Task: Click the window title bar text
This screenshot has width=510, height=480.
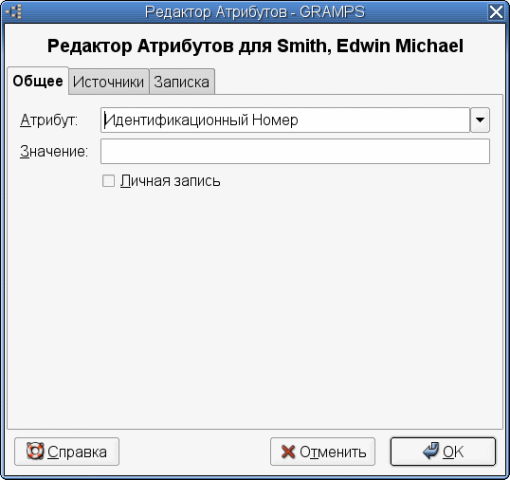Action: 255,12
